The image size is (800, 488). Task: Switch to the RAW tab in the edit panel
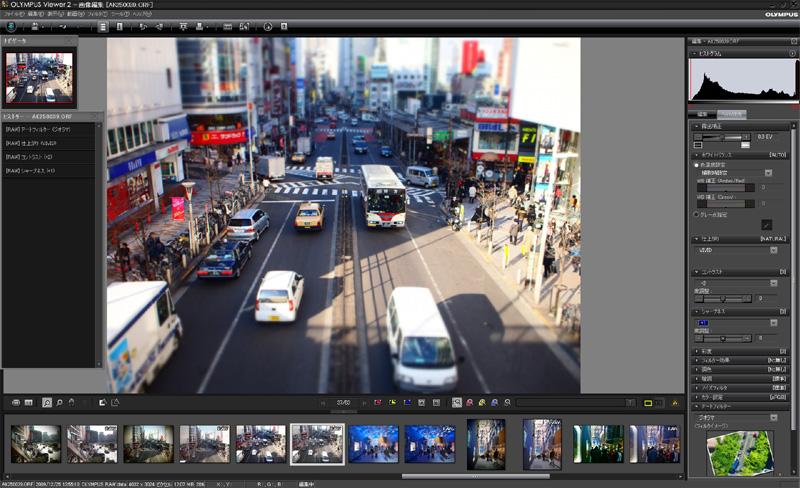[733, 115]
